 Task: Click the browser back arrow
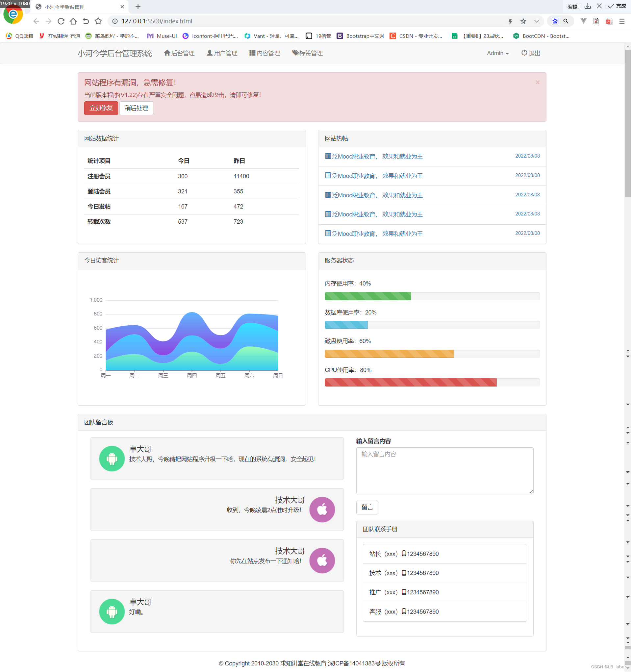coord(36,21)
